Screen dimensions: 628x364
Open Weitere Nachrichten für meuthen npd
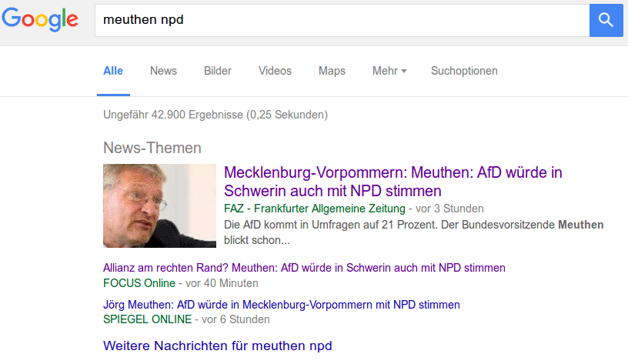click(218, 346)
